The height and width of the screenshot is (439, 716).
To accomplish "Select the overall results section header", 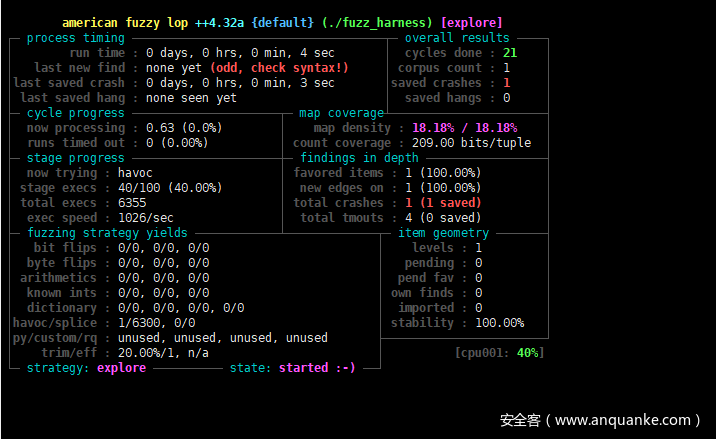I will pyautogui.click(x=456, y=38).
